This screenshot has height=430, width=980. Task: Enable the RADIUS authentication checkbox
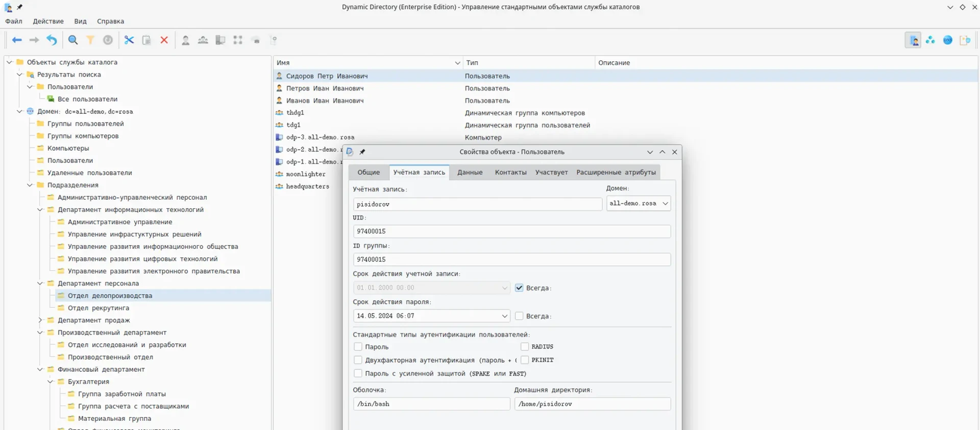pos(524,347)
